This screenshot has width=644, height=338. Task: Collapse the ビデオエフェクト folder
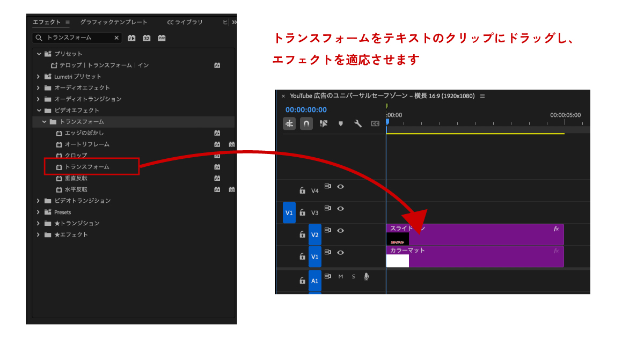(x=38, y=110)
